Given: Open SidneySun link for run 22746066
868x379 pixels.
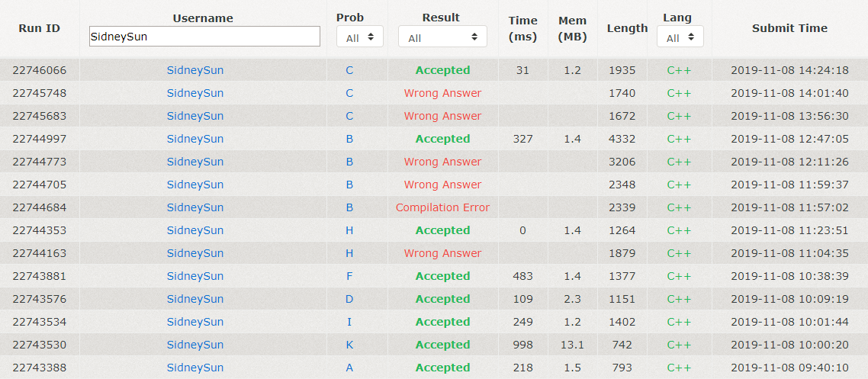Looking at the screenshot, I should click(195, 70).
